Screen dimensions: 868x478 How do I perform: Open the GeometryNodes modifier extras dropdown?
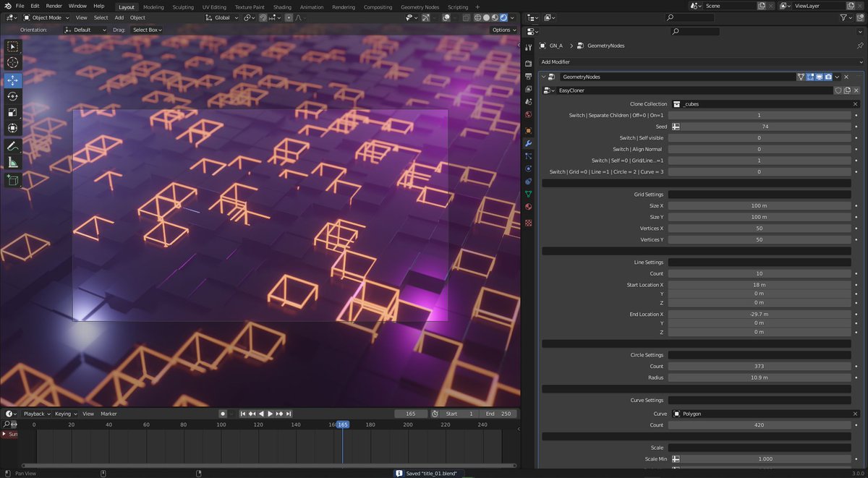tap(837, 76)
